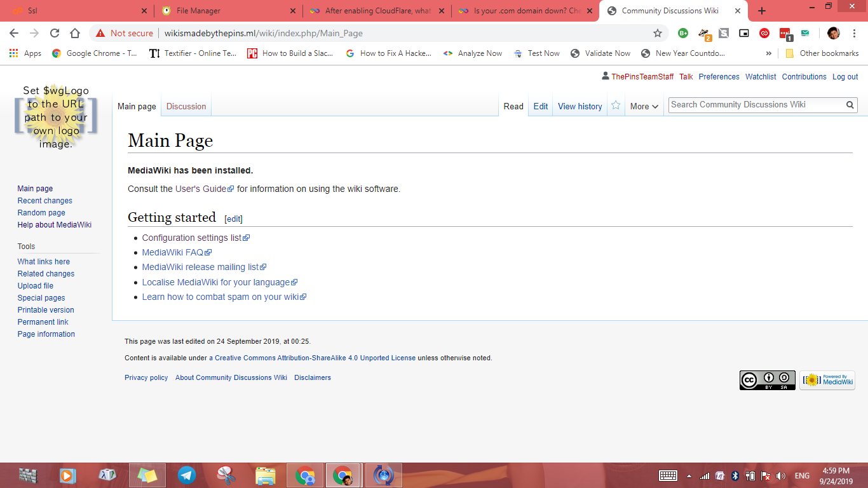Switch to the Discussion tab

tap(186, 106)
